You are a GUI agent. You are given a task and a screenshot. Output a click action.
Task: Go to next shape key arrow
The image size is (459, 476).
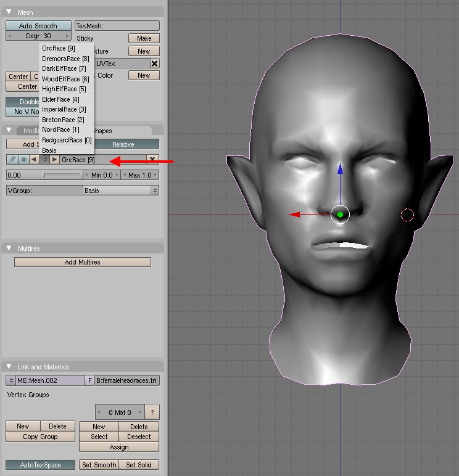[54, 160]
